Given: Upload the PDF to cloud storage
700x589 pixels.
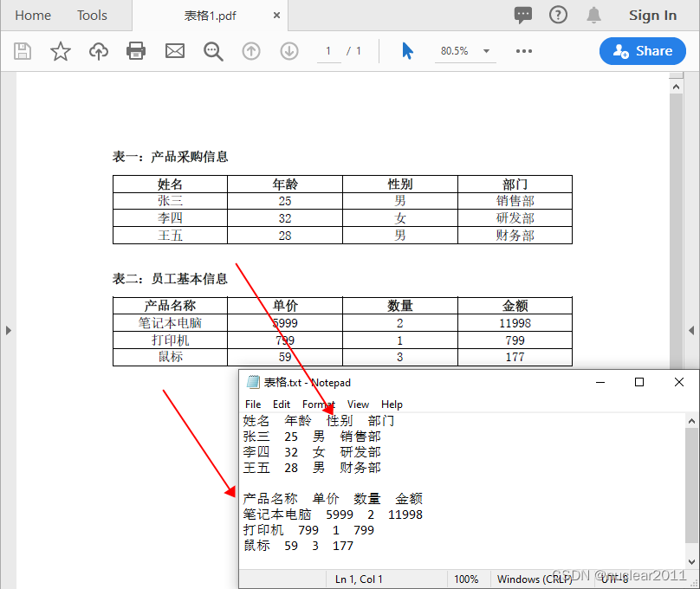Looking at the screenshot, I should tap(98, 51).
